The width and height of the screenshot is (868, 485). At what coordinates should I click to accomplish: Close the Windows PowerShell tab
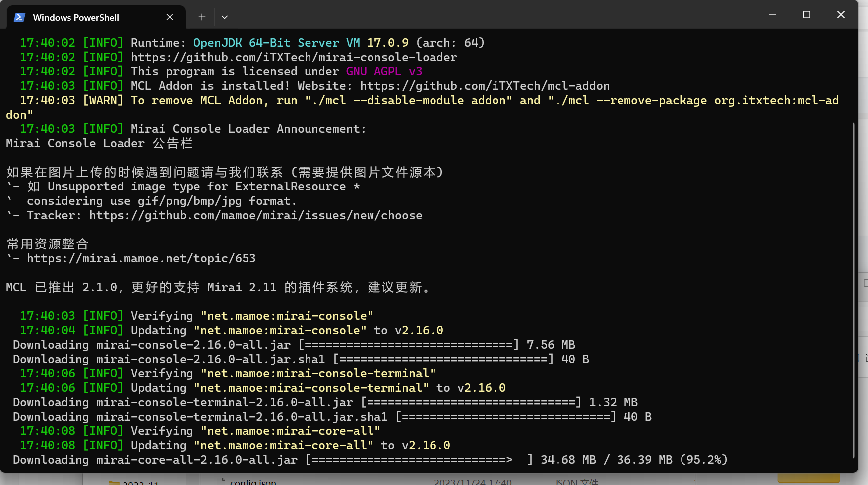click(170, 17)
